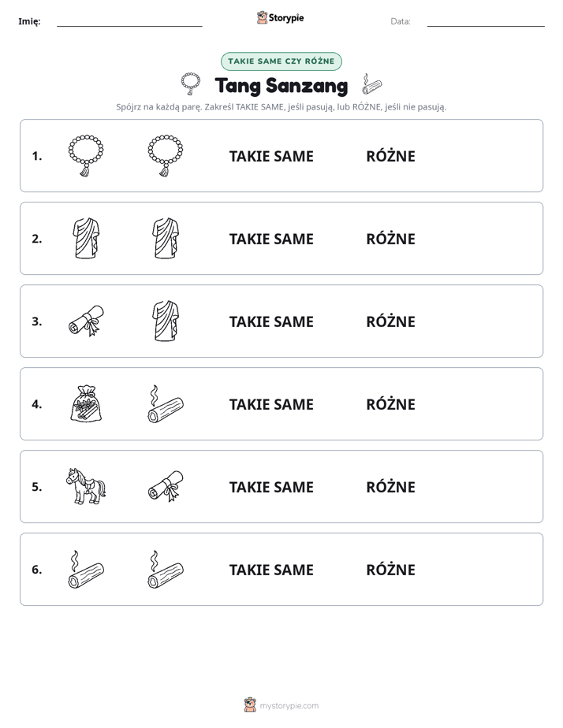563x728 pixels.
Task: Select TAKIE SAME for row 6
Action: pos(271,570)
